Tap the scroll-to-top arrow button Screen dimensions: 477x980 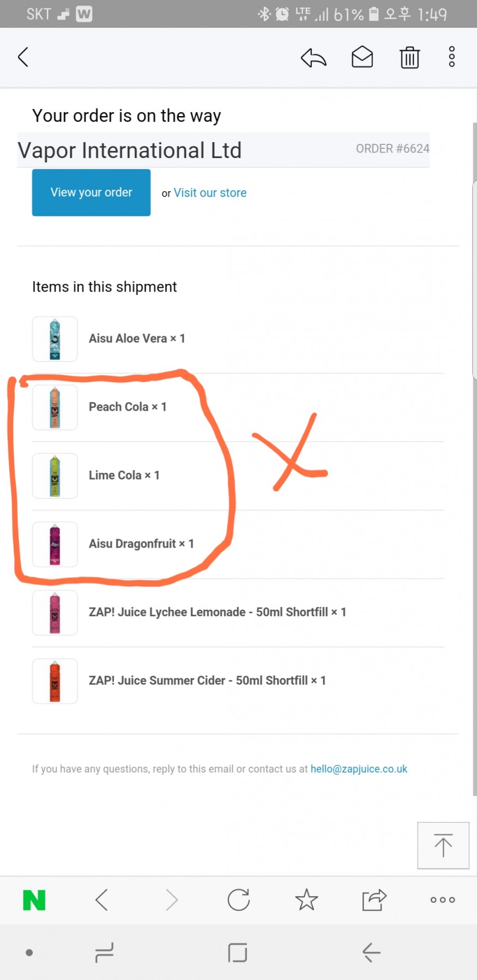[x=443, y=845]
